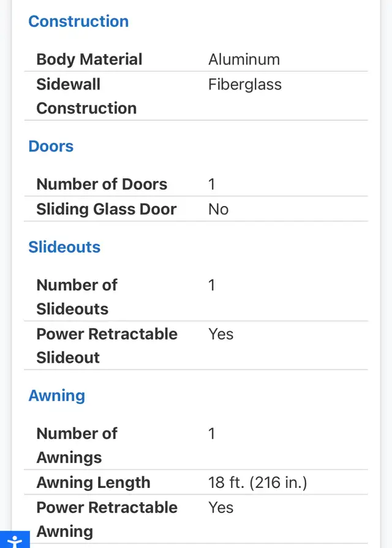Click the Power Retractable Slideout Yes value
The width and height of the screenshot is (392, 548).
click(x=221, y=334)
